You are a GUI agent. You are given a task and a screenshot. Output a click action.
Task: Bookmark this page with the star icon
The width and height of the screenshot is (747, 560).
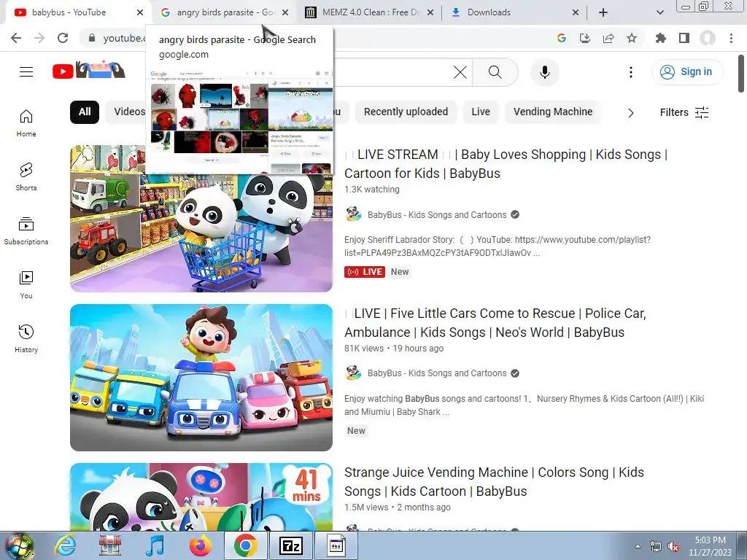coord(632,38)
